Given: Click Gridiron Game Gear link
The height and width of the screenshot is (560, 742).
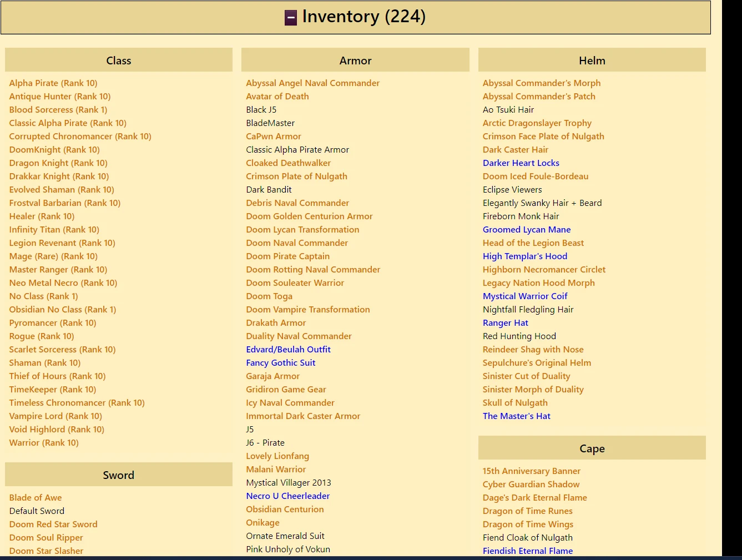Looking at the screenshot, I should tap(286, 390).
